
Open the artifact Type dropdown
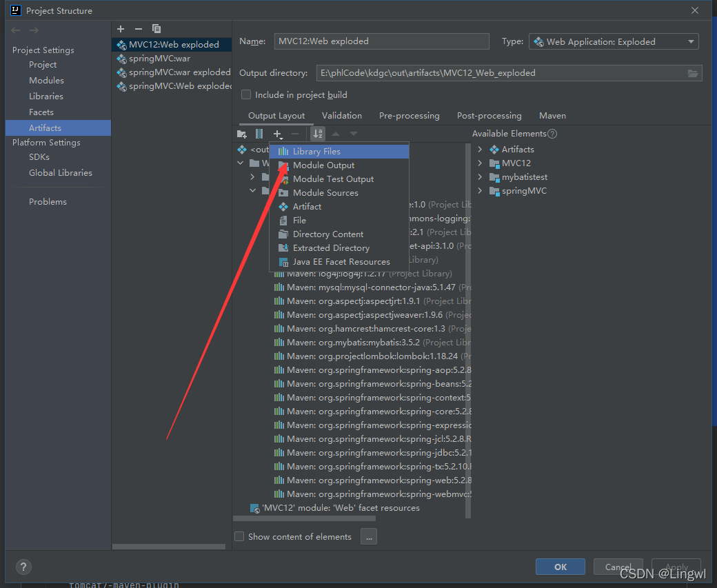[x=614, y=41]
